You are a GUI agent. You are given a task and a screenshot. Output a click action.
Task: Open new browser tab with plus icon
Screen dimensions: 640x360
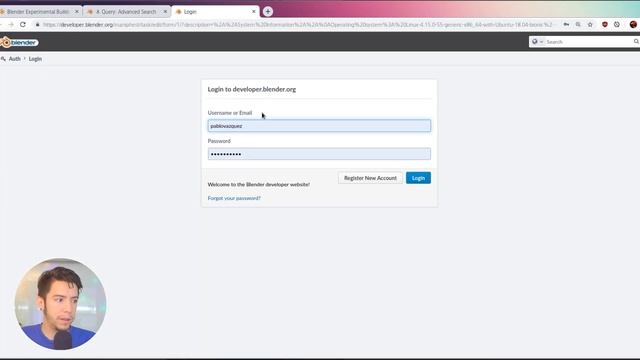point(268,11)
